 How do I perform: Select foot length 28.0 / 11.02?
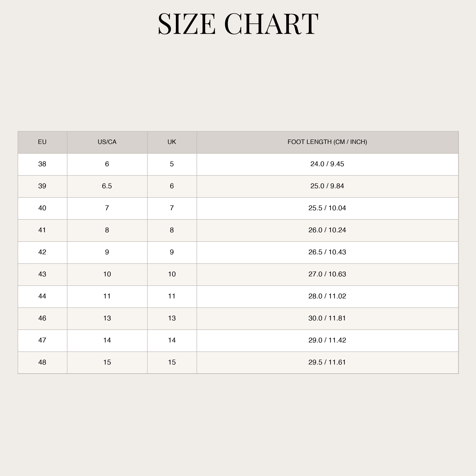[327, 296]
